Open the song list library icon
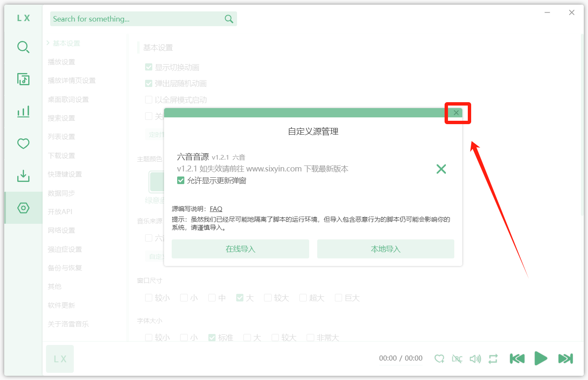The image size is (588, 380). pyautogui.click(x=23, y=79)
